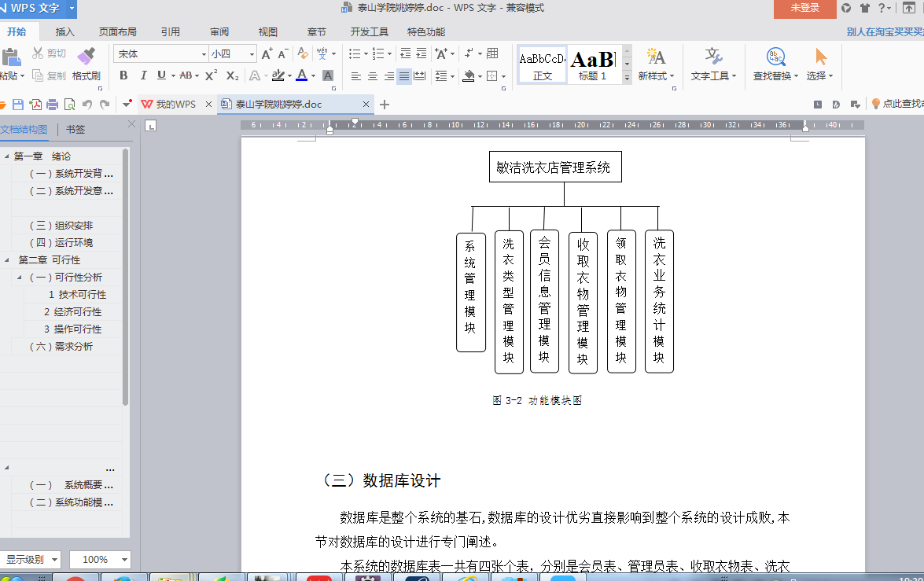Undo the last action

[87, 105]
